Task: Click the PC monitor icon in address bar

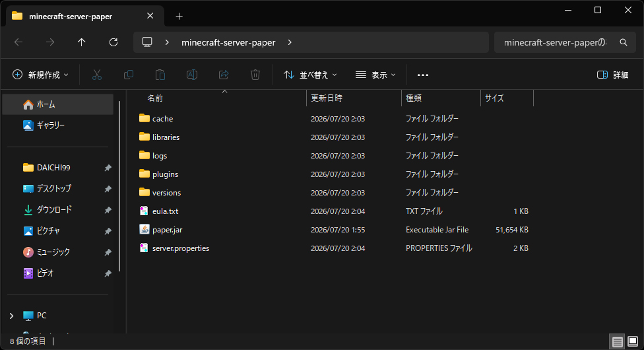Action: click(147, 42)
